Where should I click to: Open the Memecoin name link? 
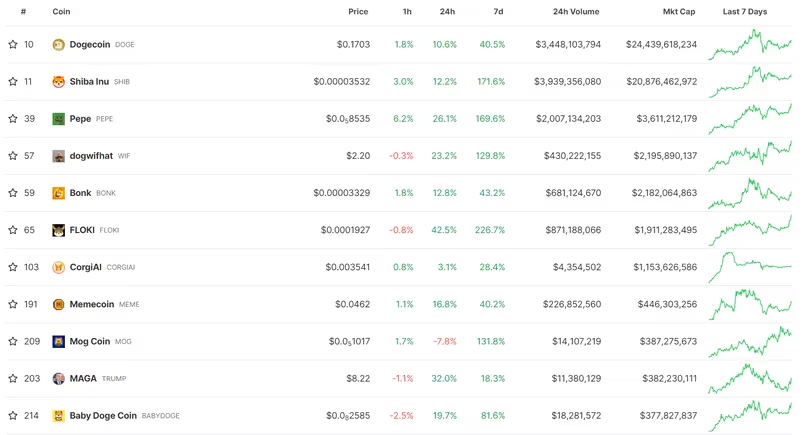pos(91,304)
